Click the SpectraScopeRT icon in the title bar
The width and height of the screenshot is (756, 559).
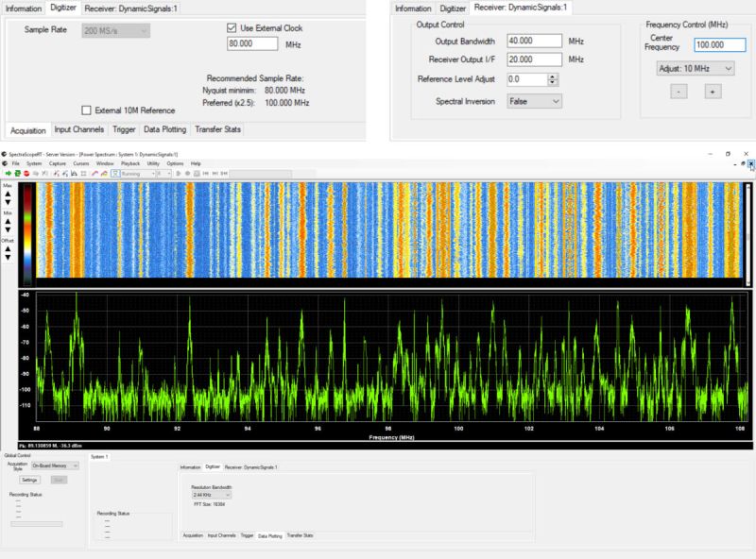click(x=7, y=154)
